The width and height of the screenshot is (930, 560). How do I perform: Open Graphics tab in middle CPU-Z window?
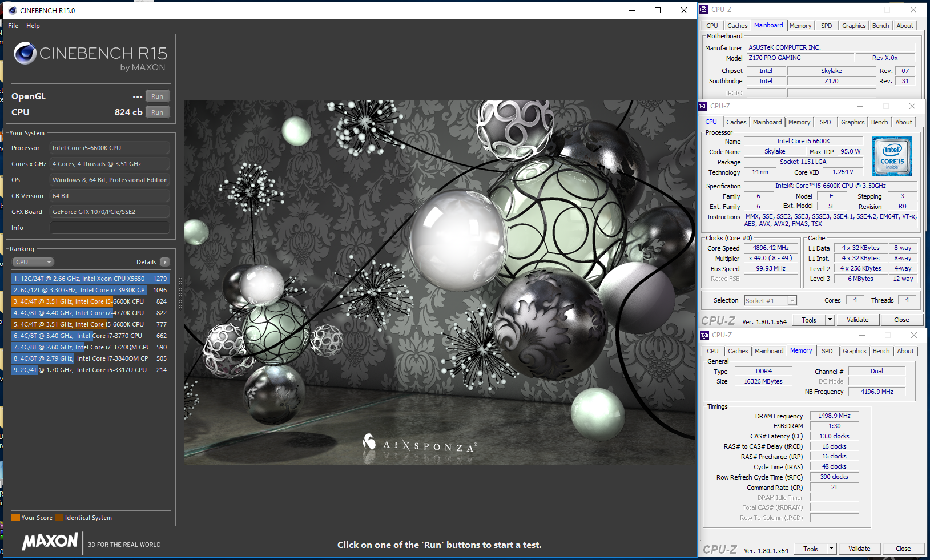point(852,122)
